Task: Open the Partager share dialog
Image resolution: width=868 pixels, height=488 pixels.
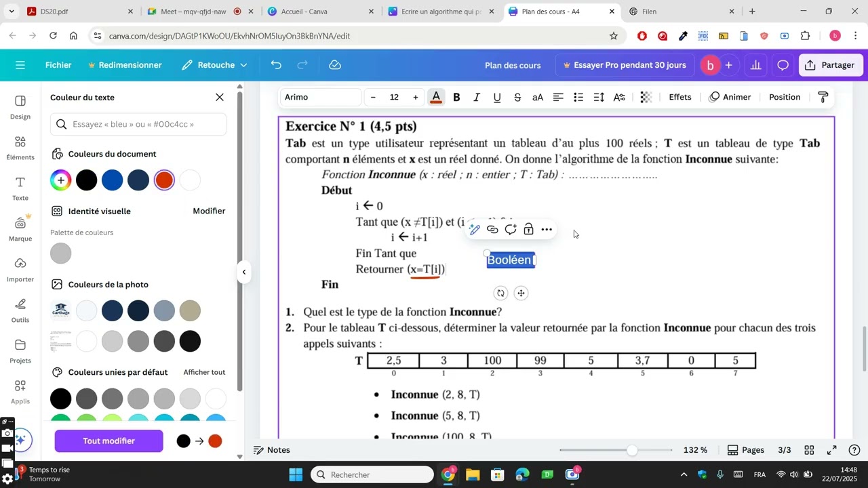Action: [x=831, y=65]
